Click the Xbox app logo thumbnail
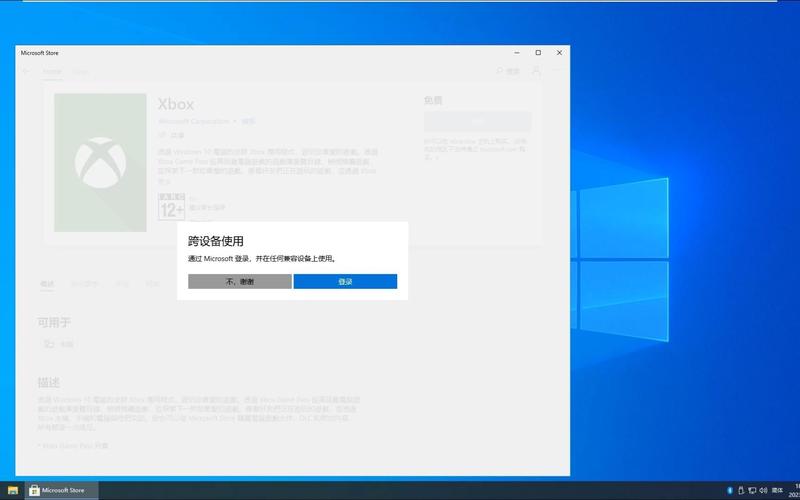This screenshot has width=800, height=500. click(x=101, y=162)
